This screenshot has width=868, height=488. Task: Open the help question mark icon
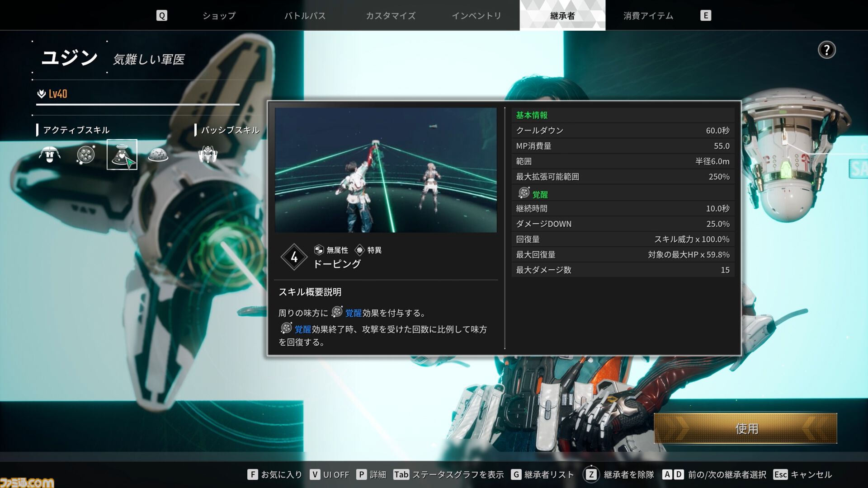pos(826,50)
